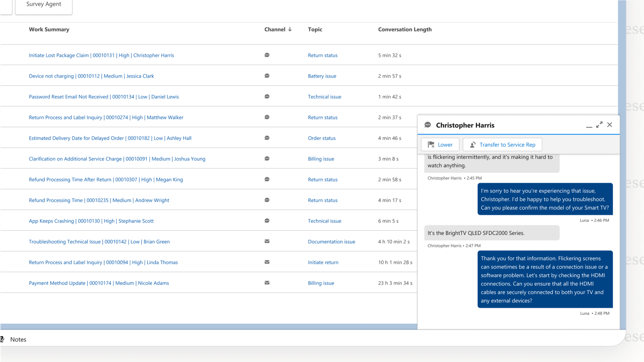This screenshot has width=644, height=362.
Task: Open the App Keeps Crashing work item
Action: tap(91, 221)
